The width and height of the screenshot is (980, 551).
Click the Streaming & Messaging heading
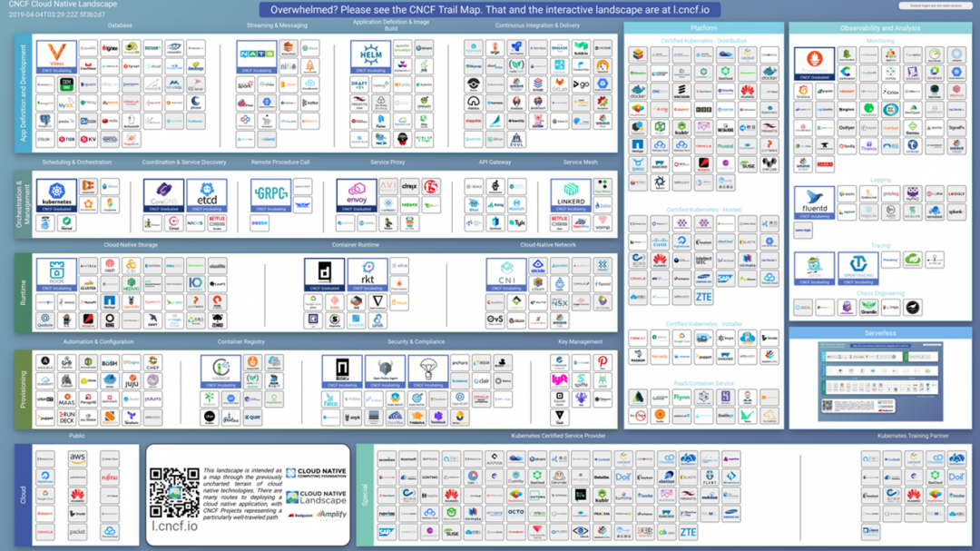pyautogui.click(x=277, y=25)
